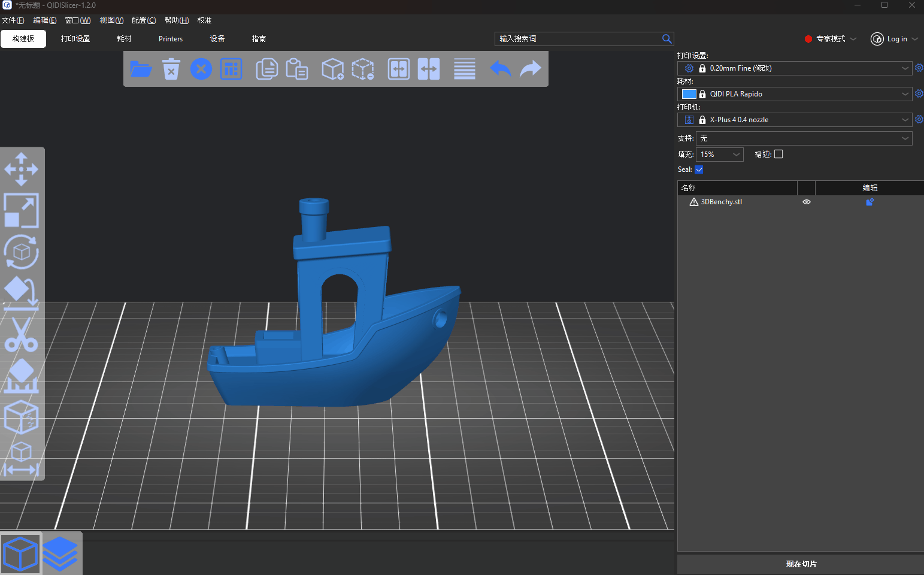Viewport: 924px width, 575px height.
Task: Enable the brim (裙边) checkbox
Action: point(778,154)
